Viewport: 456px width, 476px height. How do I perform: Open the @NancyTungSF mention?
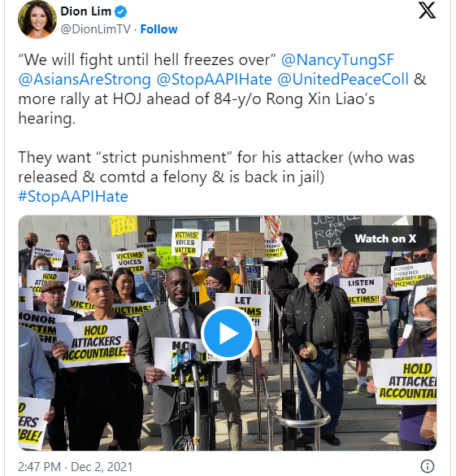tap(337, 59)
